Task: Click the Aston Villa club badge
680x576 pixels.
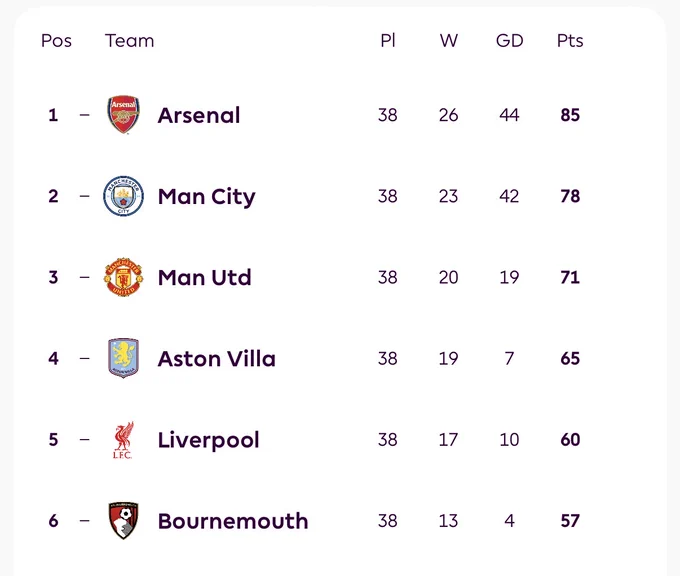Action: click(x=124, y=358)
